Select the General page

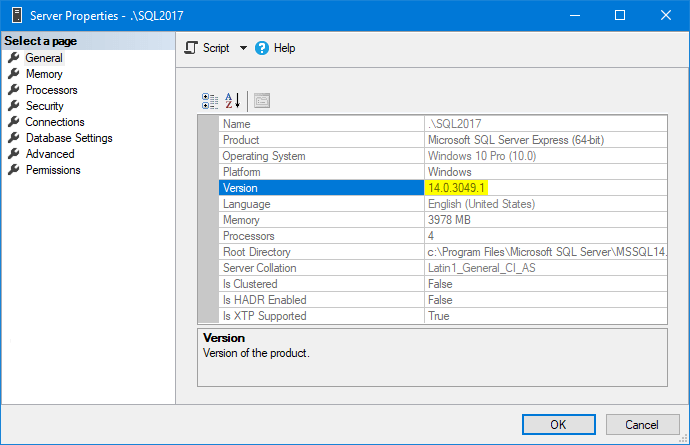pyautogui.click(x=44, y=58)
